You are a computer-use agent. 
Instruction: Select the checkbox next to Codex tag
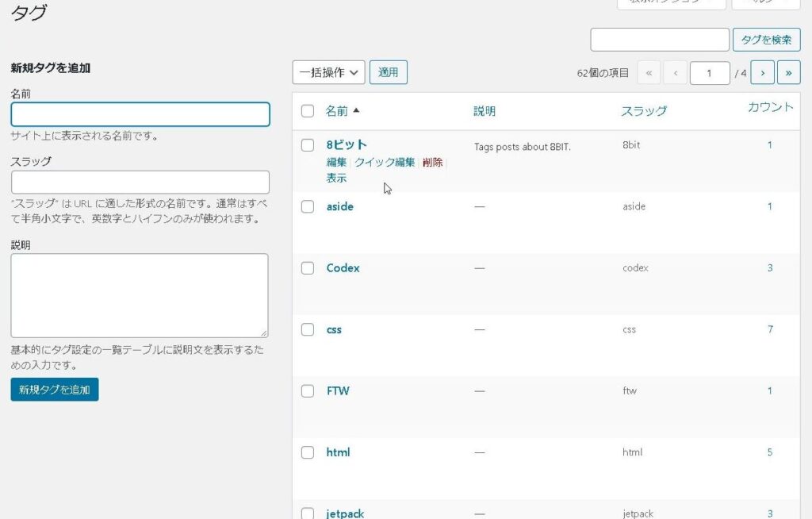(308, 268)
